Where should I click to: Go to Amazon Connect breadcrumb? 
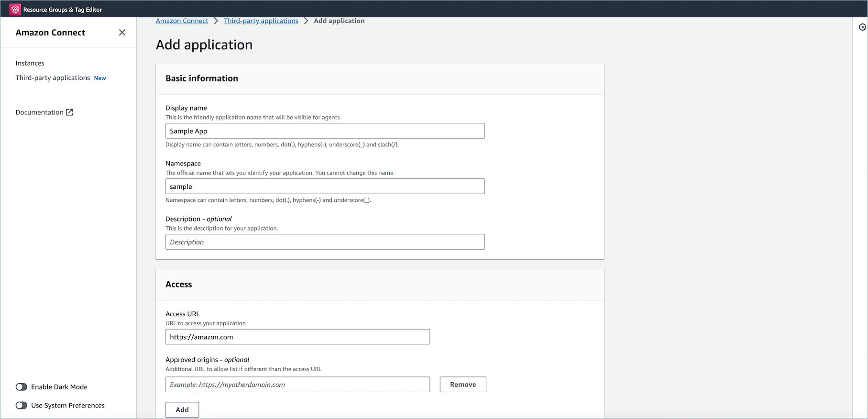pyautogui.click(x=182, y=21)
